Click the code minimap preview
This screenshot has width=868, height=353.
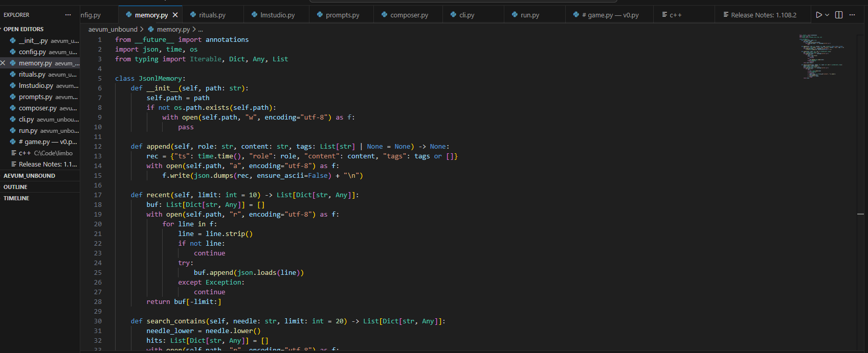click(821, 56)
